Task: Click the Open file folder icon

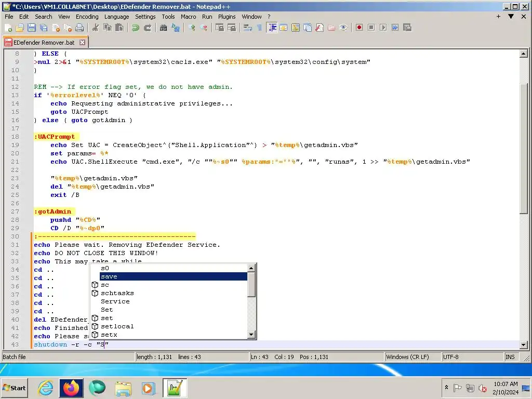Action: (20, 28)
